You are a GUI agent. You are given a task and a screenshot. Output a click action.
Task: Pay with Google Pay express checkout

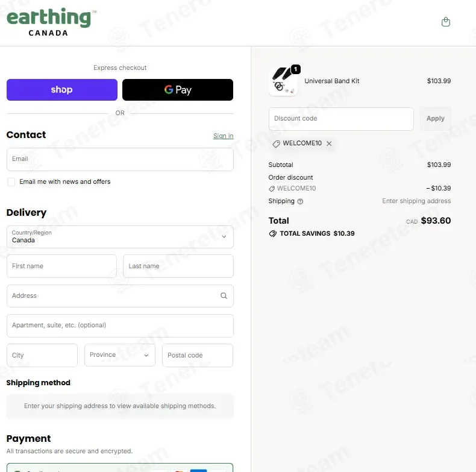click(178, 90)
